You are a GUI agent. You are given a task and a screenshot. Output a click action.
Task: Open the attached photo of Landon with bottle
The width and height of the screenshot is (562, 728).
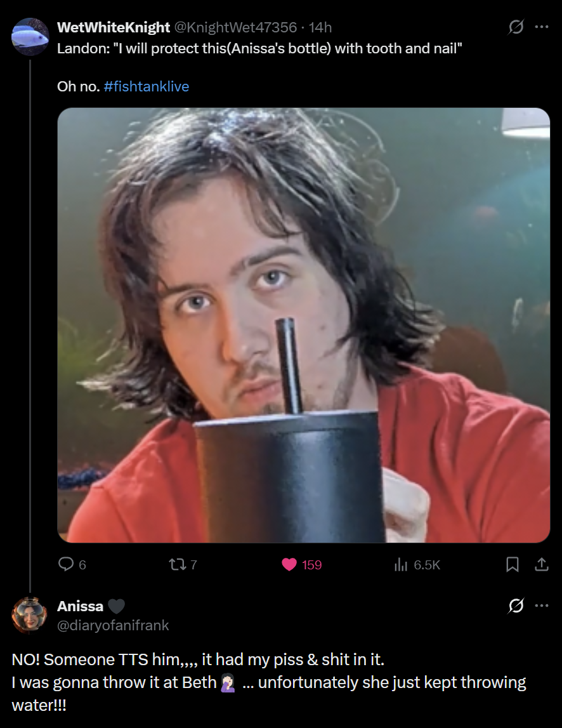pos(303,325)
